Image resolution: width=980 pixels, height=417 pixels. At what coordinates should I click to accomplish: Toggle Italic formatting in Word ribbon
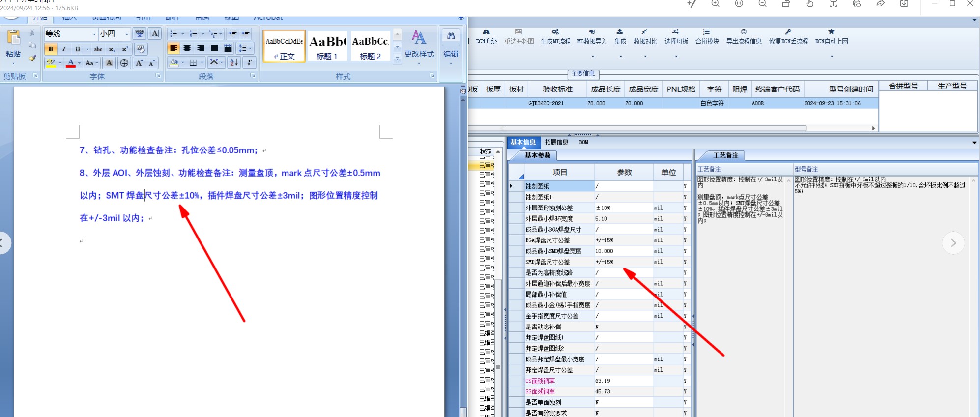point(64,49)
